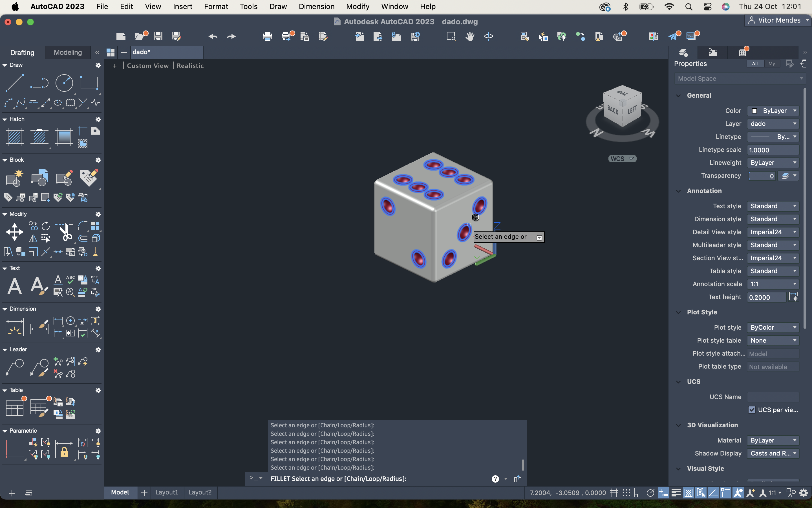Switch to the Modeling tab

pos(68,52)
